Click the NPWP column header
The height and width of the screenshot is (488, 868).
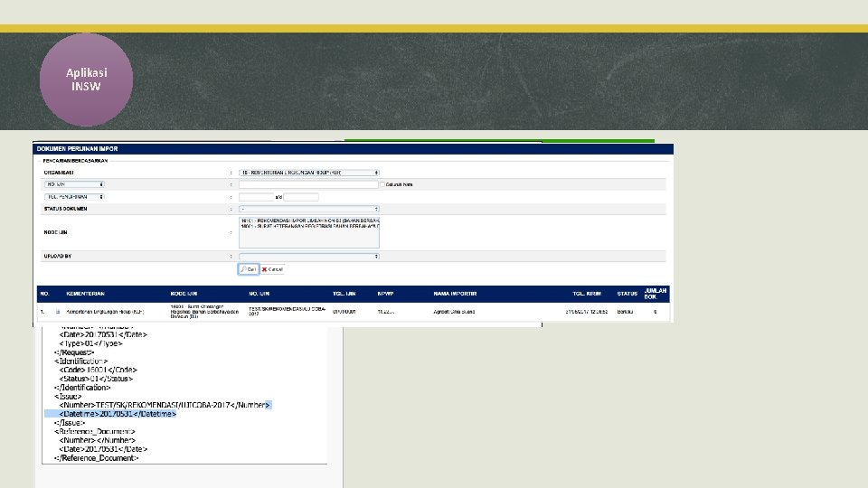pos(385,294)
